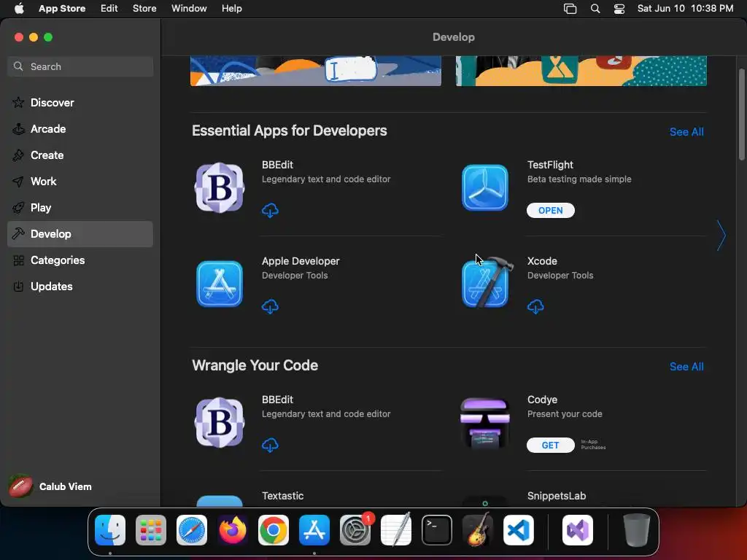This screenshot has height=560, width=747.
Task: Open the right featured banner
Action: [581, 71]
